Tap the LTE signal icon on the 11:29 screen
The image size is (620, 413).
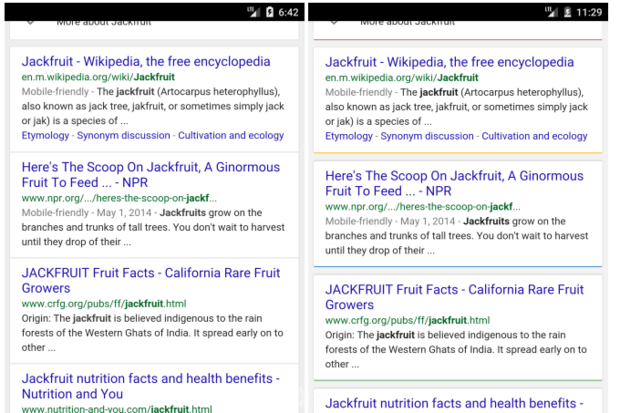click(551, 12)
